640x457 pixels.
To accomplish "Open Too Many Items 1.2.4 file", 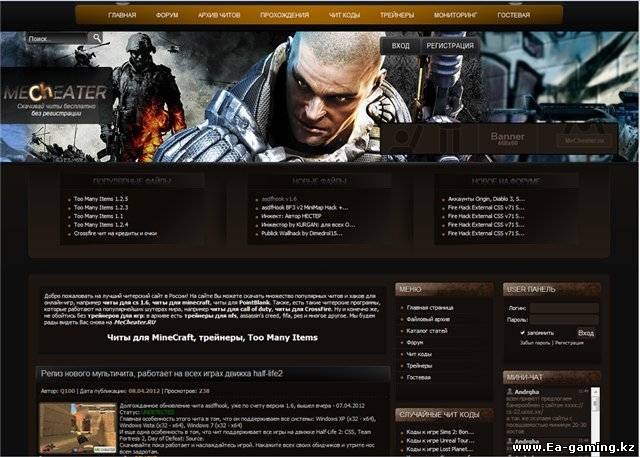I will (101, 225).
